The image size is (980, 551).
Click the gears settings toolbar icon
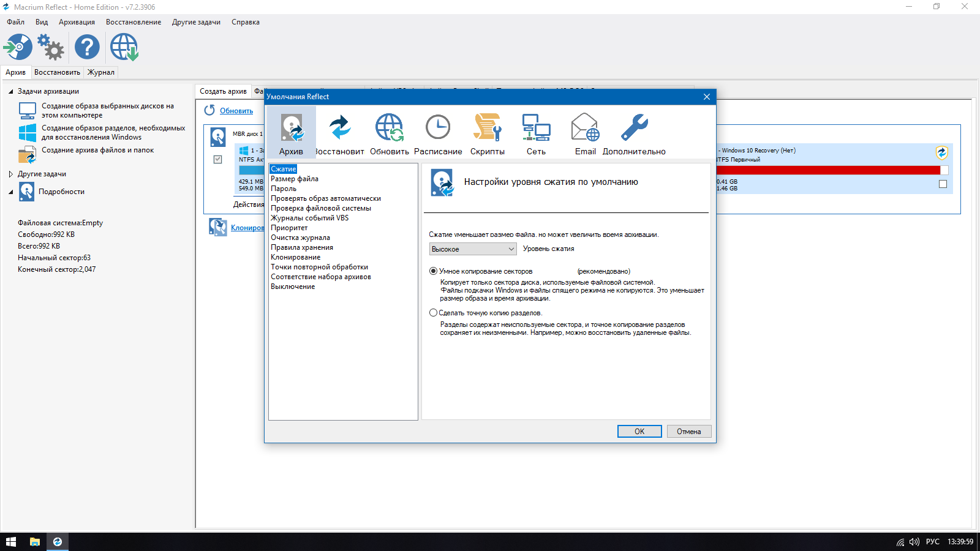point(51,47)
